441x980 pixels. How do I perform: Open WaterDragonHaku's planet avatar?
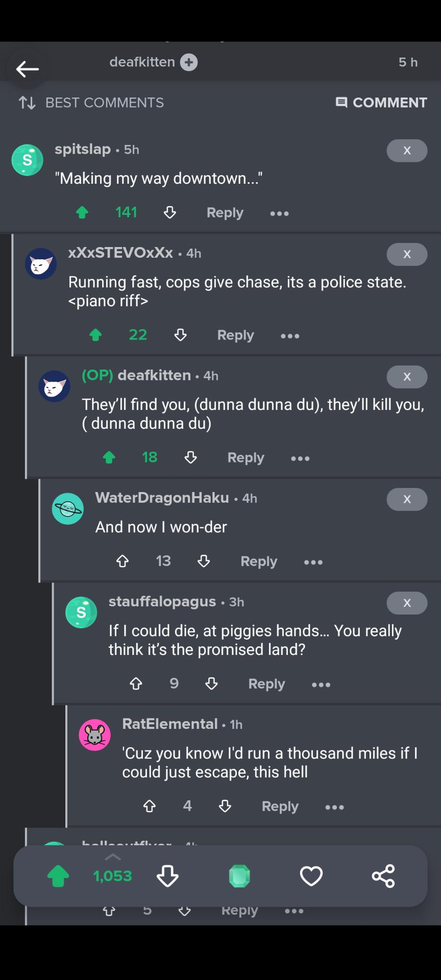(67, 508)
